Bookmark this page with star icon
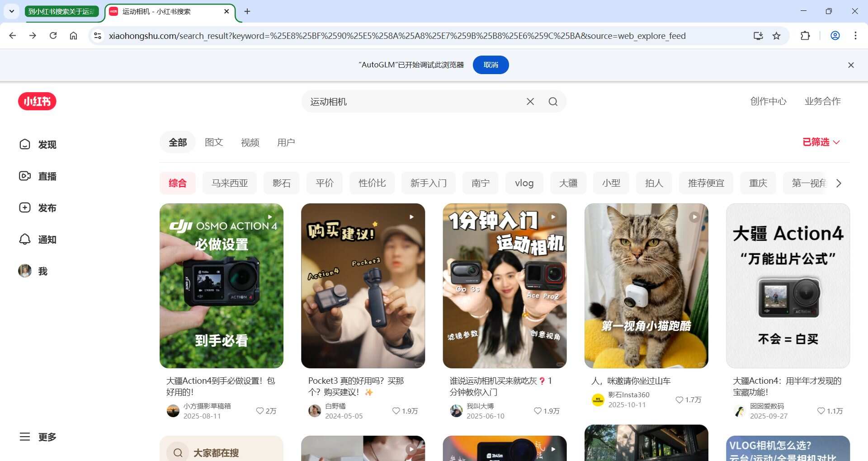Image resolution: width=868 pixels, height=461 pixels. pos(776,36)
